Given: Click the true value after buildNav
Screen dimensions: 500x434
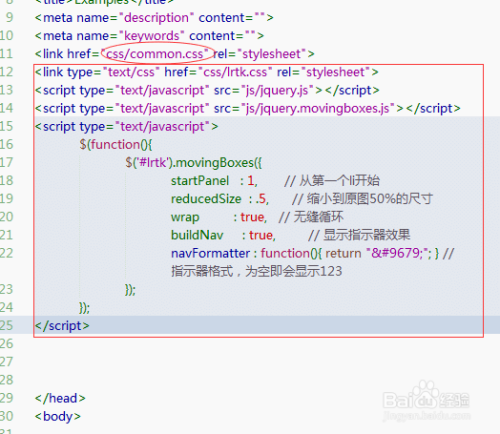Looking at the screenshot, I should 262,235.
